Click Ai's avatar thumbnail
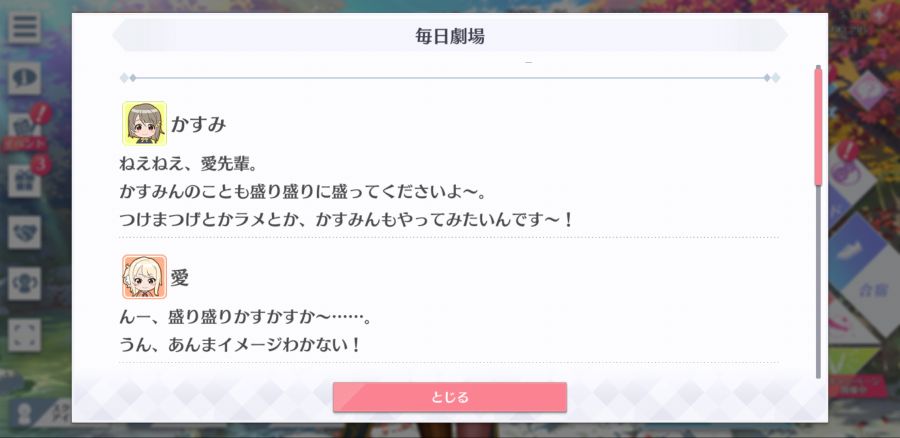Image resolution: width=900 pixels, height=438 pixels. pyautogui.click(x=144, y=277)
